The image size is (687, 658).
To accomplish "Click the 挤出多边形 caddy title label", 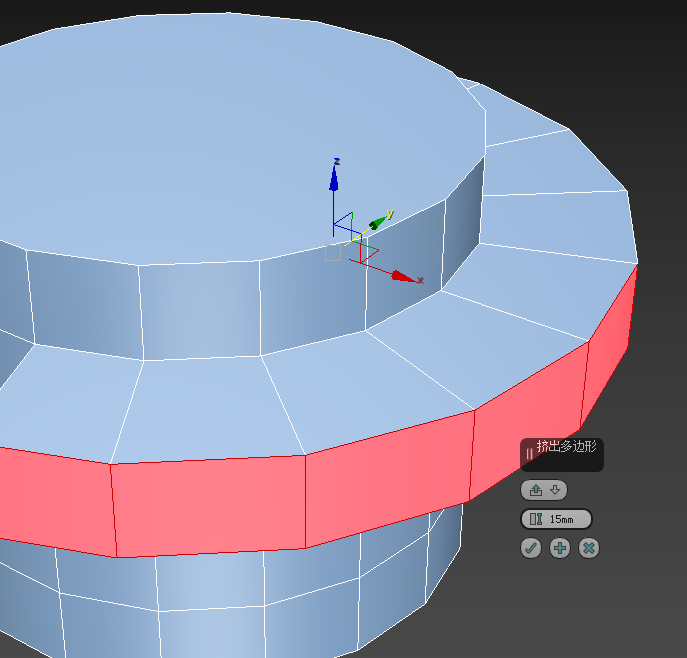I will click(x=566, y=447).
